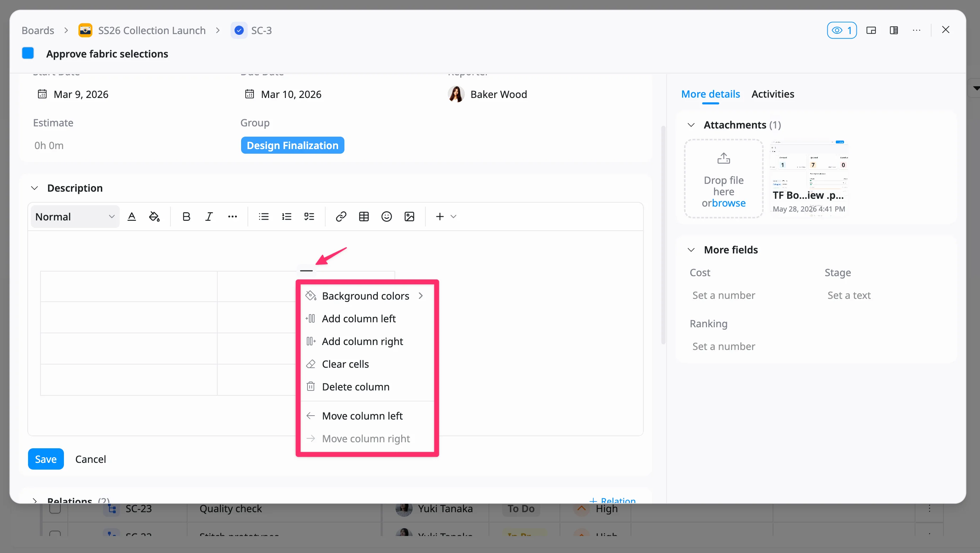The height and width of the screenshot is (553, 980).
Task: Save the description
Action: tap(46, 459)
